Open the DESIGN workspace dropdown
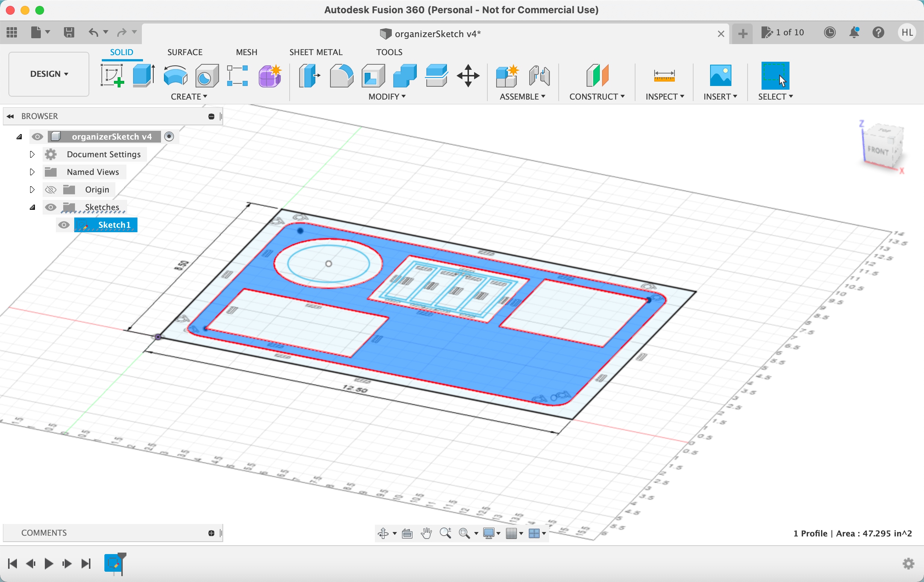The image size is (924, 582). coord(49,73)
